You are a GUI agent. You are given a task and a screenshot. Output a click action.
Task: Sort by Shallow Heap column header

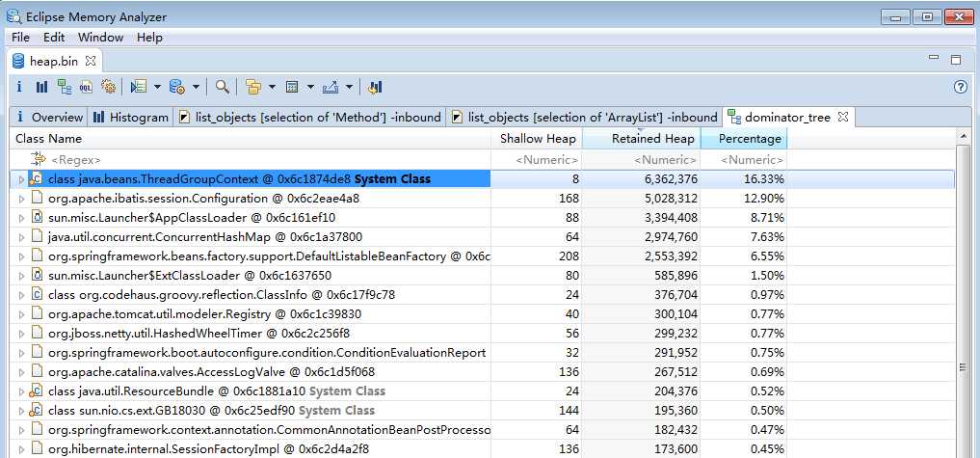point(536,138)
